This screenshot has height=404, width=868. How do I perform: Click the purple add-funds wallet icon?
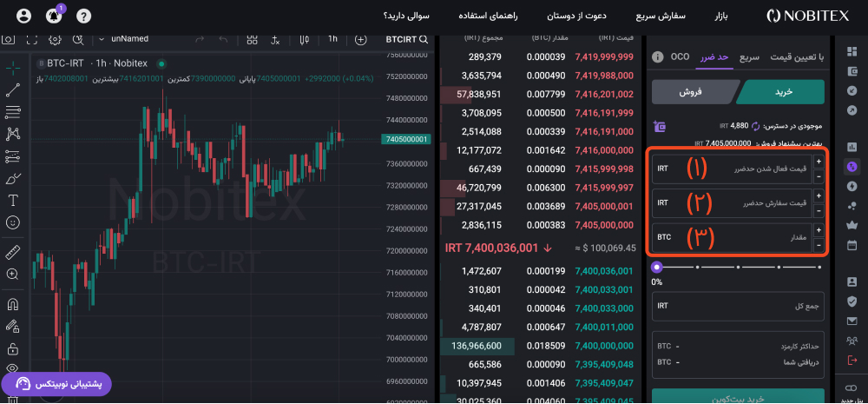coord(659,126)
